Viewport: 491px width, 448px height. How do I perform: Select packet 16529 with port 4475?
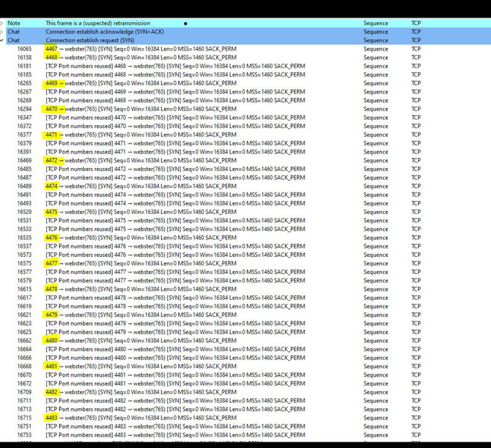pos(245,212)
